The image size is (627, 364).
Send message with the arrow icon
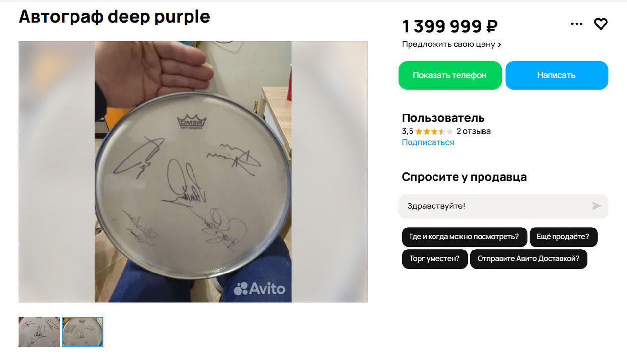596,206
